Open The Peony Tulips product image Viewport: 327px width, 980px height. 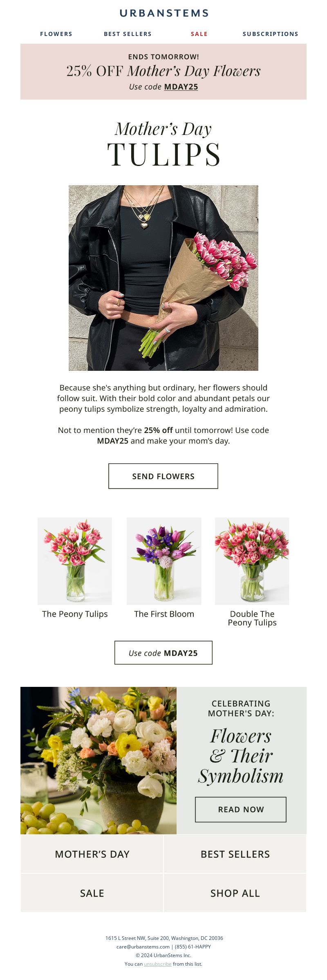pos(75,561)
